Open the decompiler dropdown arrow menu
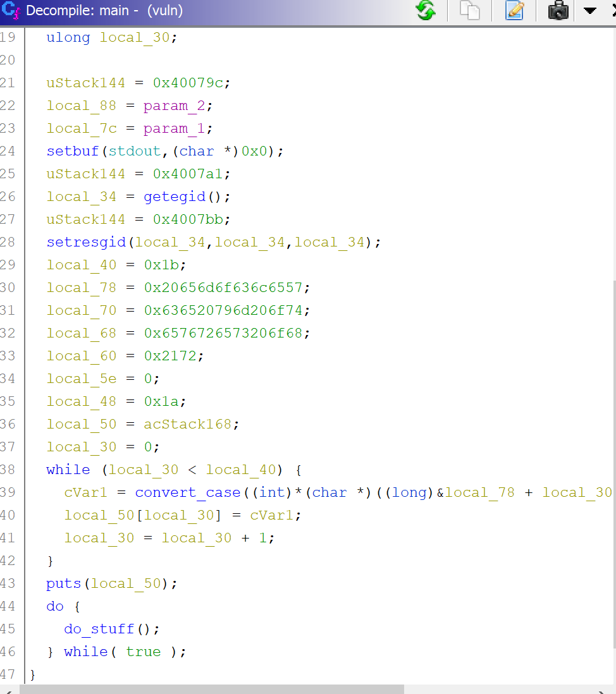This screenshot has height=694, width=616. click(x=589, y=11)
